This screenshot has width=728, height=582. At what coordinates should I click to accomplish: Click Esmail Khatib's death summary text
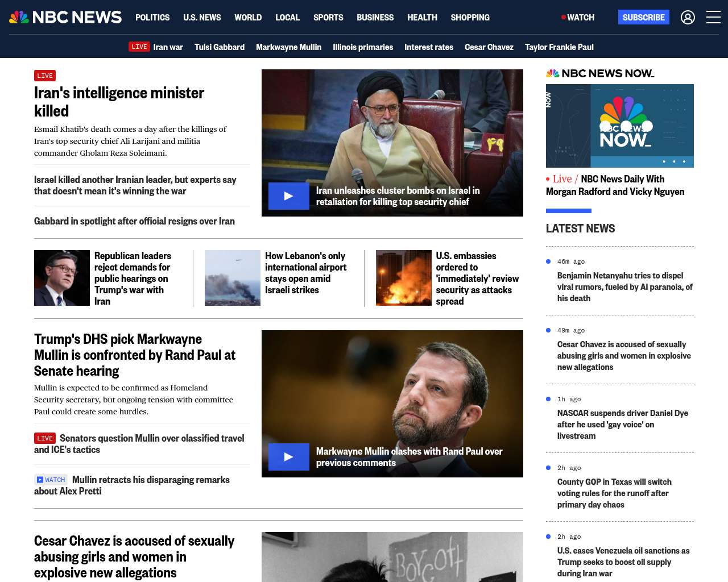(130, 141)
